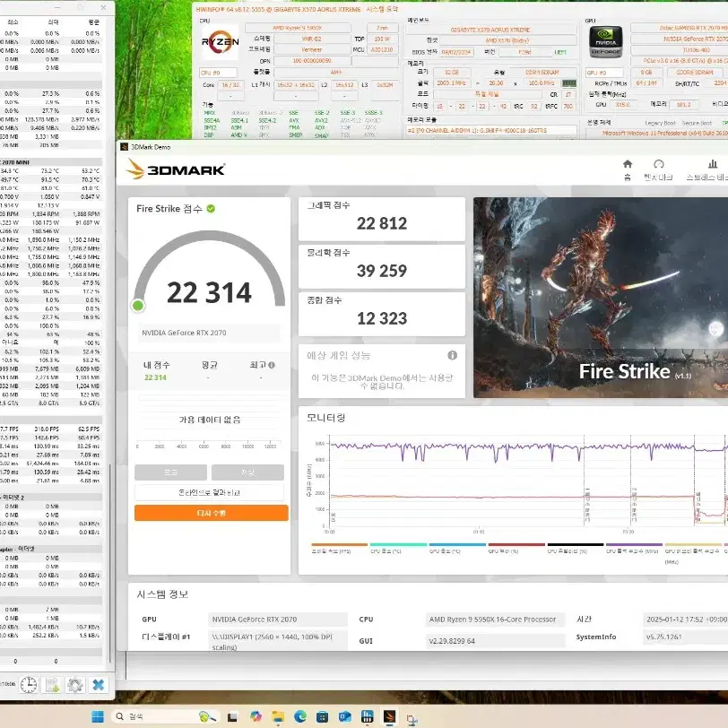Click the info icon beside 최고 column
The image size is (728, 728).
coord(271,365)
